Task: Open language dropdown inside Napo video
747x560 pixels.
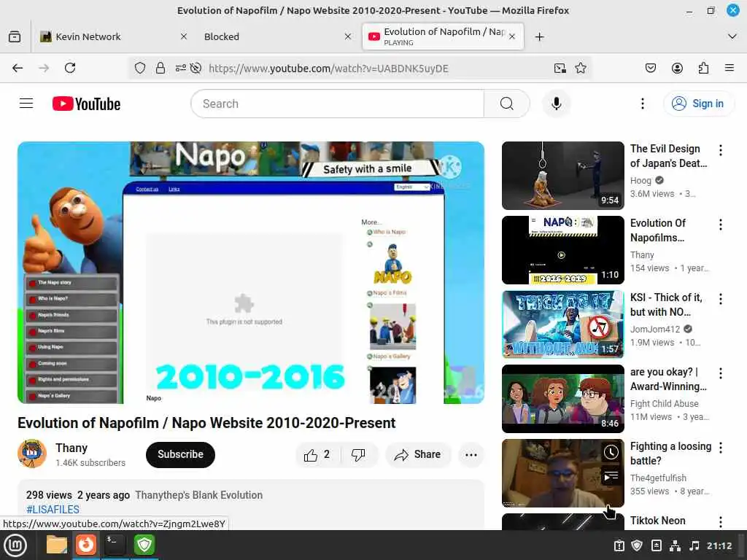Action: tap(412, 187)
